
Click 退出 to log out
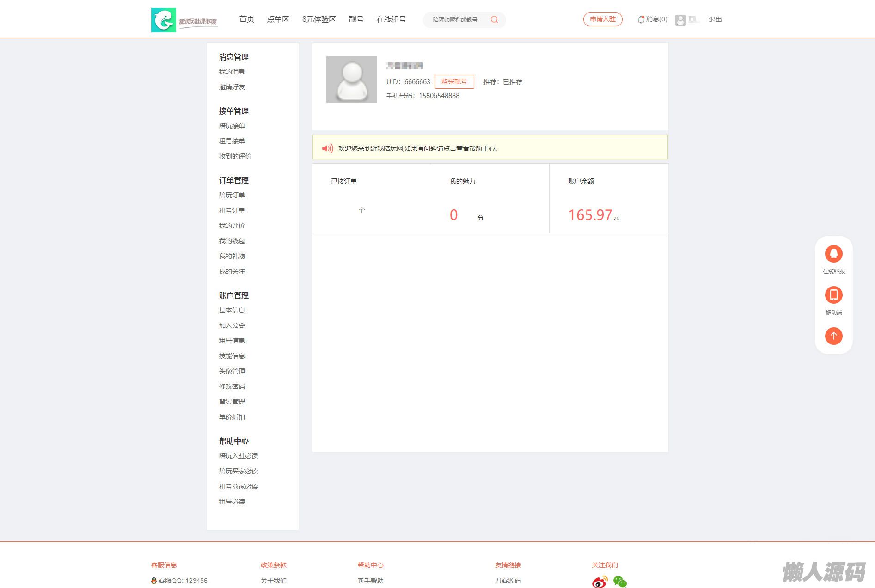715,19
